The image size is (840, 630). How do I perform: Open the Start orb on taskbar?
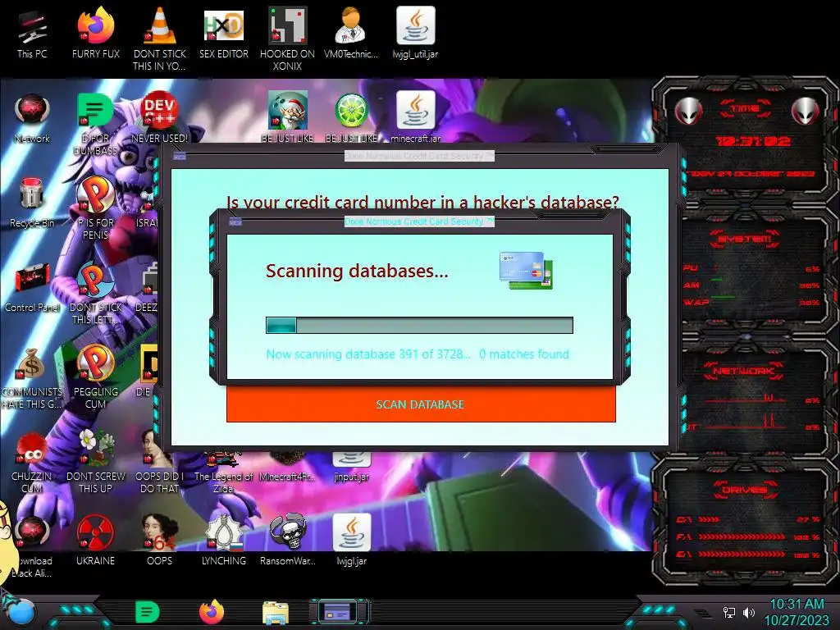tap(21, 612)
